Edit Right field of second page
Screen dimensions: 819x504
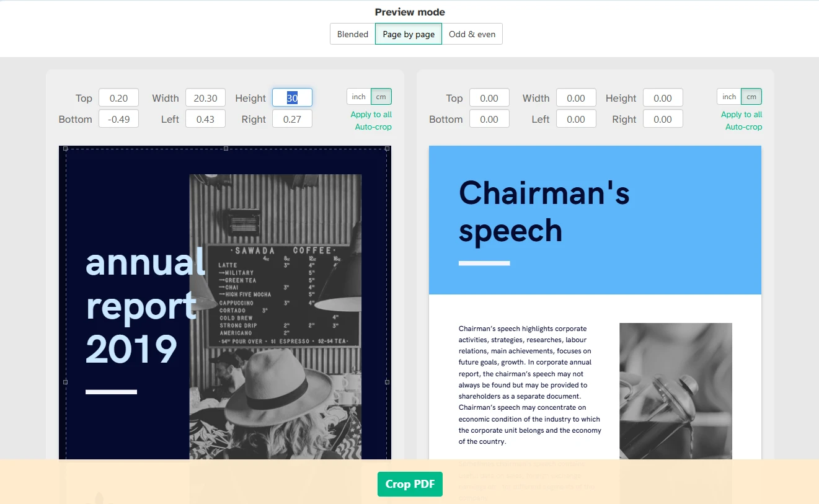tap(663, 119)
